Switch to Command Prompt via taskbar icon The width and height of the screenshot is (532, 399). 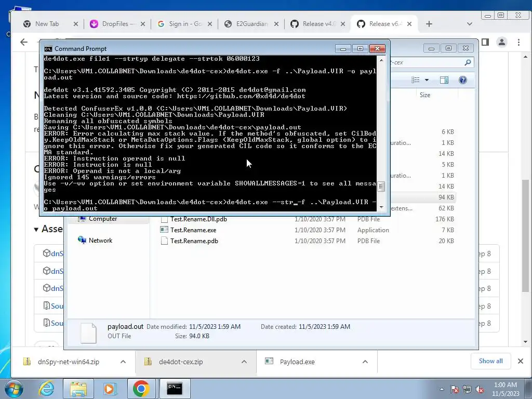[x=175, y=389]
